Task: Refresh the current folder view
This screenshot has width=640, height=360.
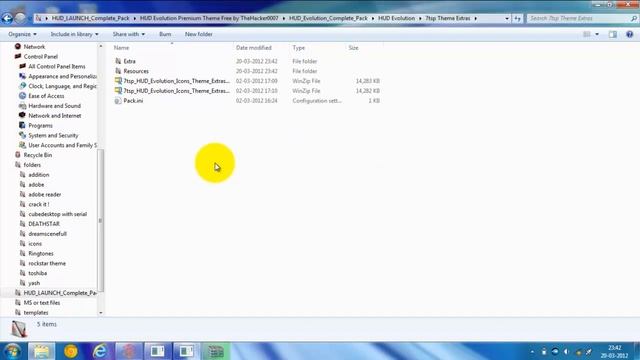Action: [517, 18]
